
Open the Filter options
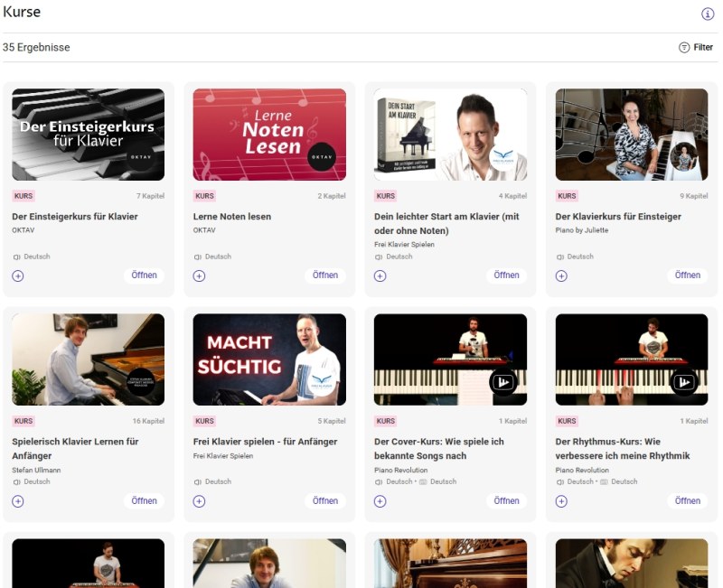point(696,46)
